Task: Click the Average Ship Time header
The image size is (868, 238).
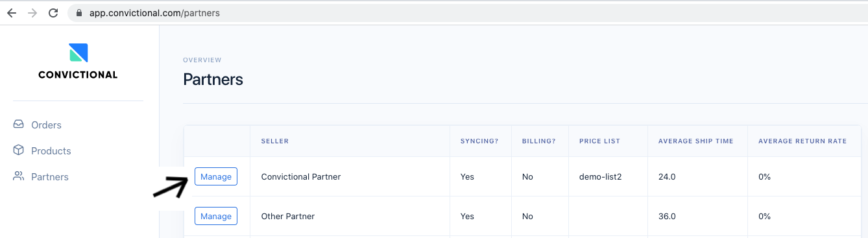Action: point(696,141)
